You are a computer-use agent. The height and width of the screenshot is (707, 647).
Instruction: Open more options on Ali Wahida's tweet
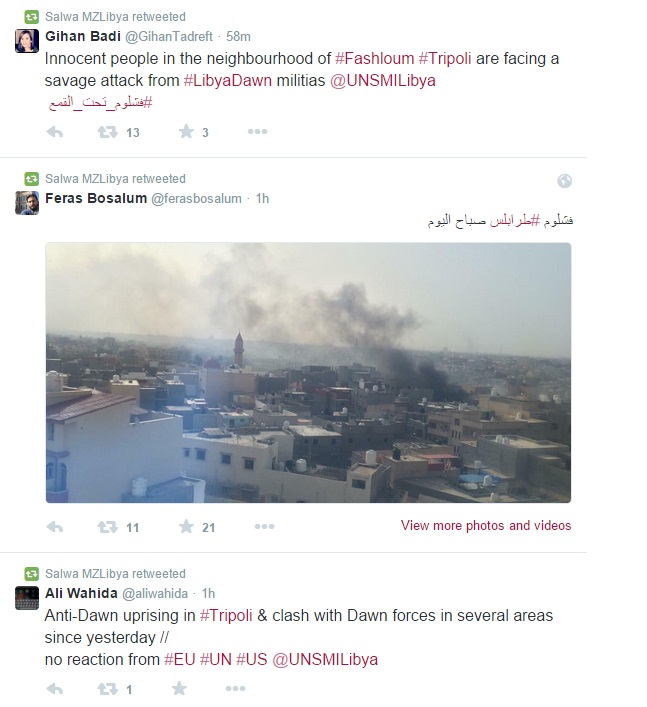click(x=235, y=688)
